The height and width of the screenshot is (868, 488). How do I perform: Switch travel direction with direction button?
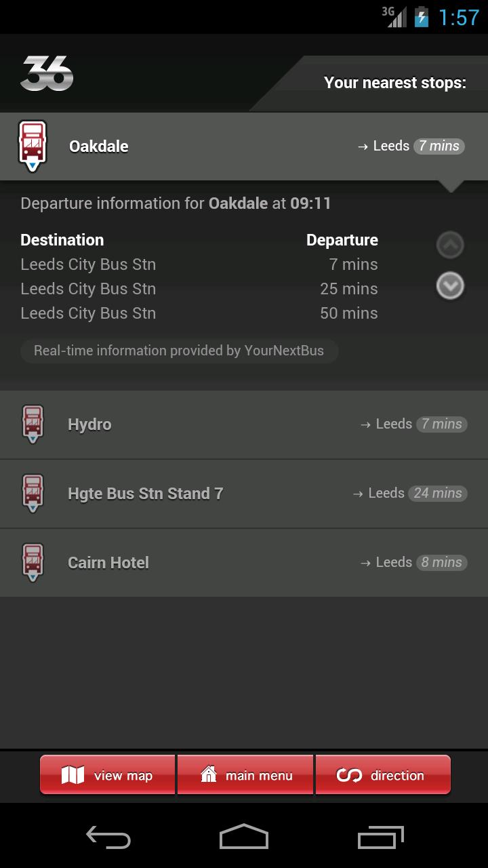click(383, 775)
